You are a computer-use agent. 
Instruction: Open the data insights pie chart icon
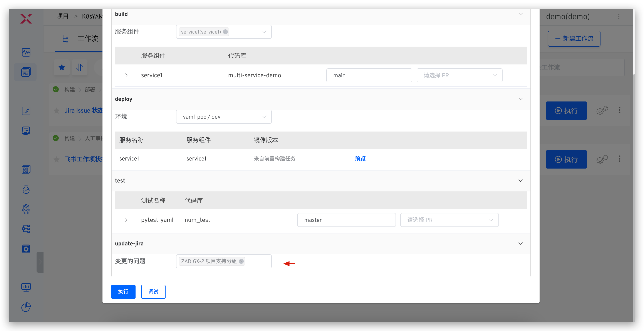[x=26, y=307]
